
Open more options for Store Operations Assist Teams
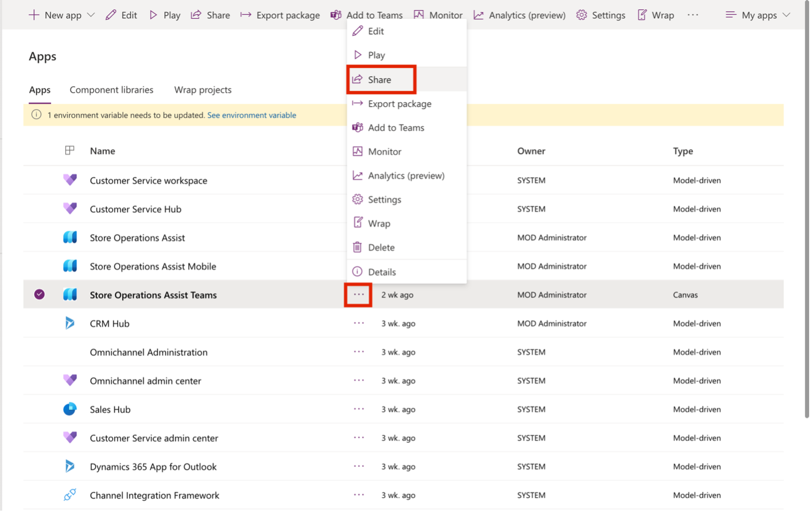click(358, 294)
